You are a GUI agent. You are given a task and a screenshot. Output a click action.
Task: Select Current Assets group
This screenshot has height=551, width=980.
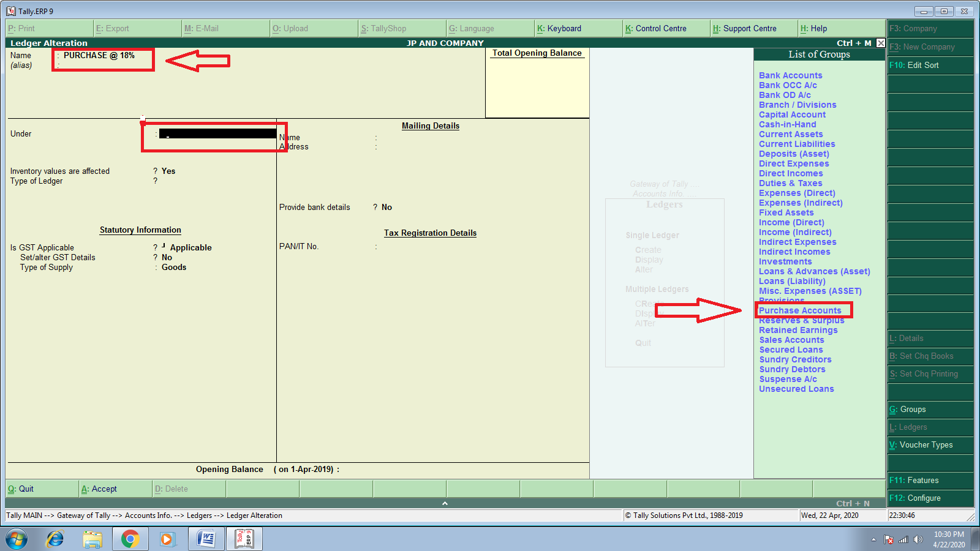point(791,134)
